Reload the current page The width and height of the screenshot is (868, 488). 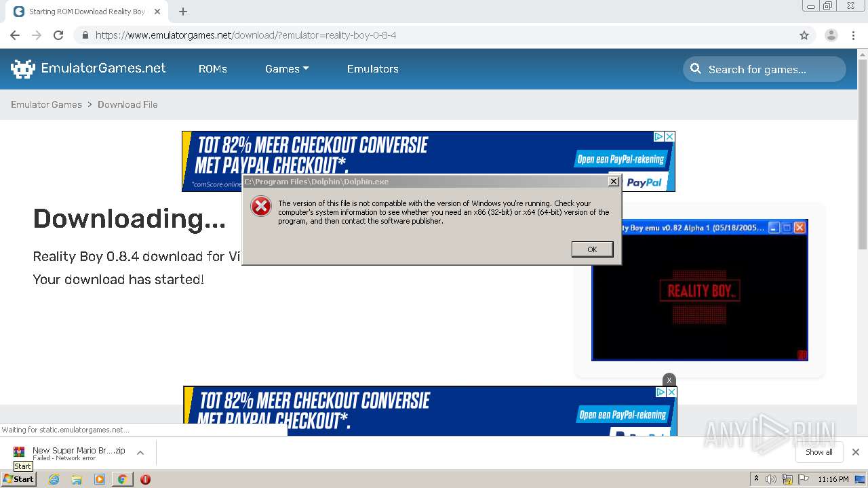click(58, 35)
